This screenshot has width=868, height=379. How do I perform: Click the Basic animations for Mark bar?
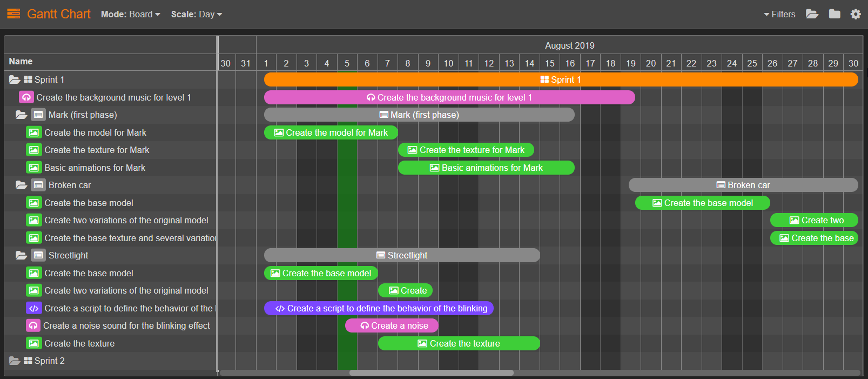coord(486,168)
